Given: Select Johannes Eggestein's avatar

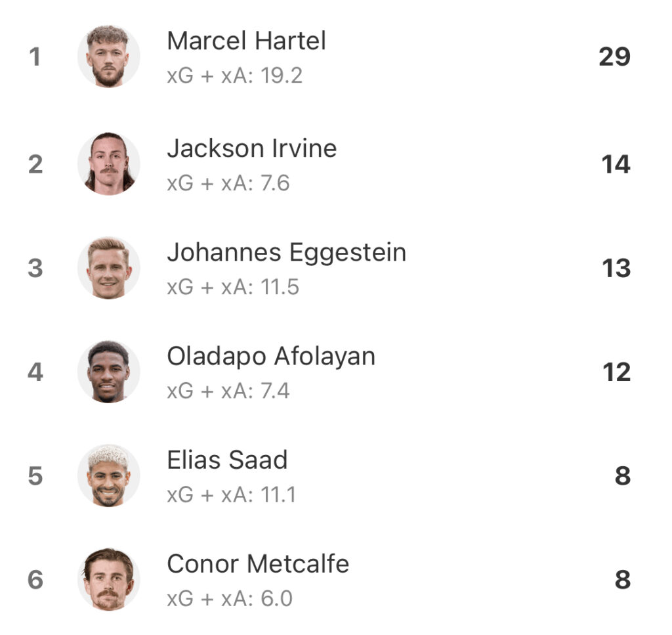Looking at the screenshot, I should tap(108, 268).
